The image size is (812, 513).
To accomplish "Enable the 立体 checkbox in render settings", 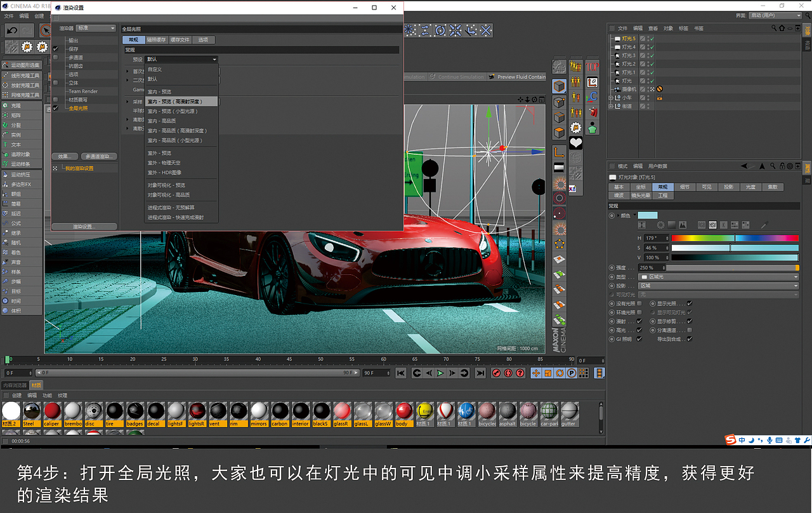I will [x=56, y=83].
